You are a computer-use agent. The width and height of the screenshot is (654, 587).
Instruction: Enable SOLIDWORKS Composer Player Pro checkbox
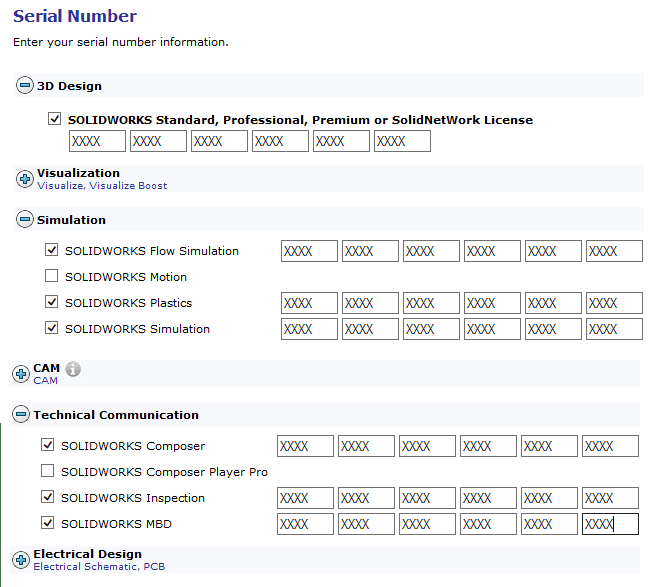(x=48, y=472)
